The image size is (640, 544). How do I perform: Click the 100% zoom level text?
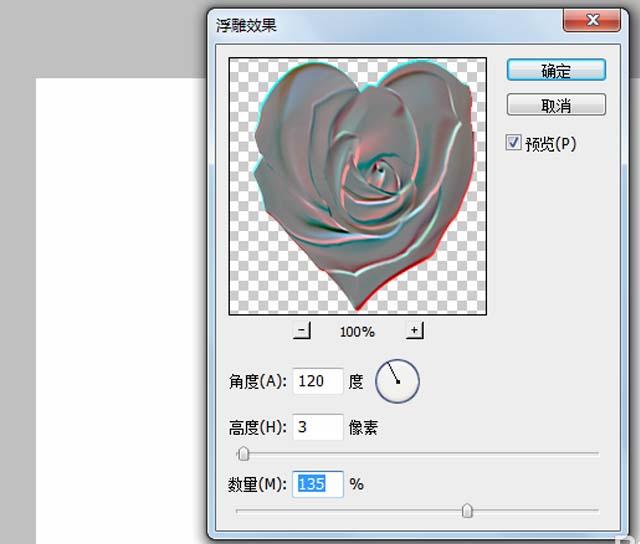click(357, 331)
